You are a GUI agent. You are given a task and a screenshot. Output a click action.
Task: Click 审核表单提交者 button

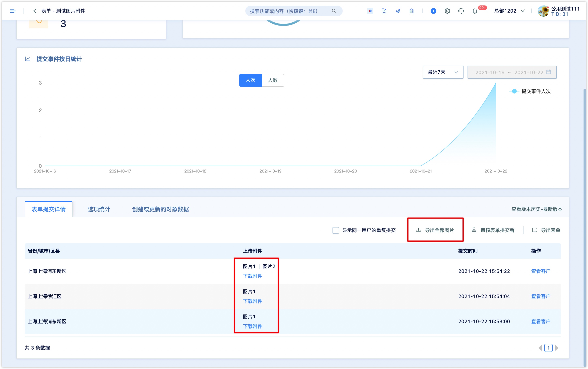(493, 230)
